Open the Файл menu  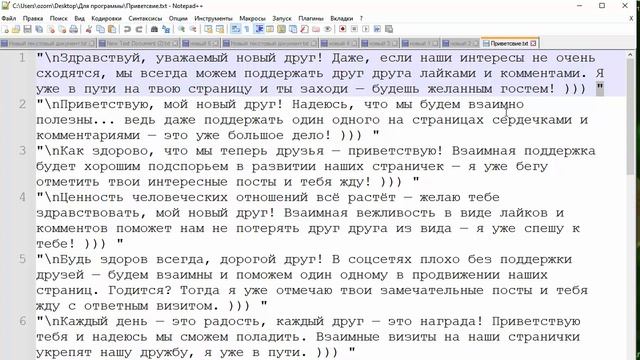coord(9,18)
